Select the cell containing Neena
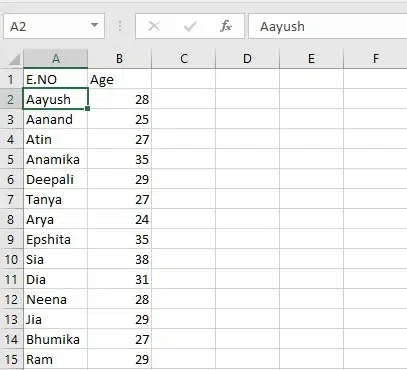The width and height of the screenshot is (407, 370). [56, 299]
